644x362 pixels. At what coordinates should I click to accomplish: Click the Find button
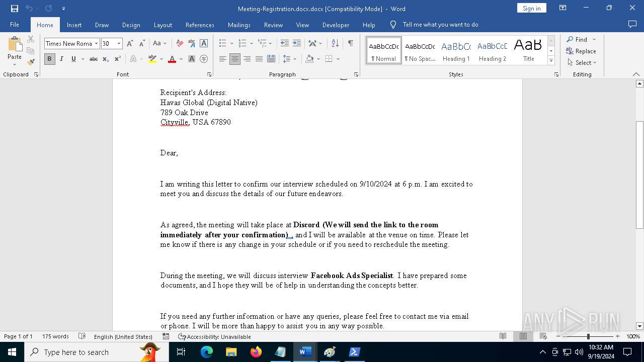[577, 39]
